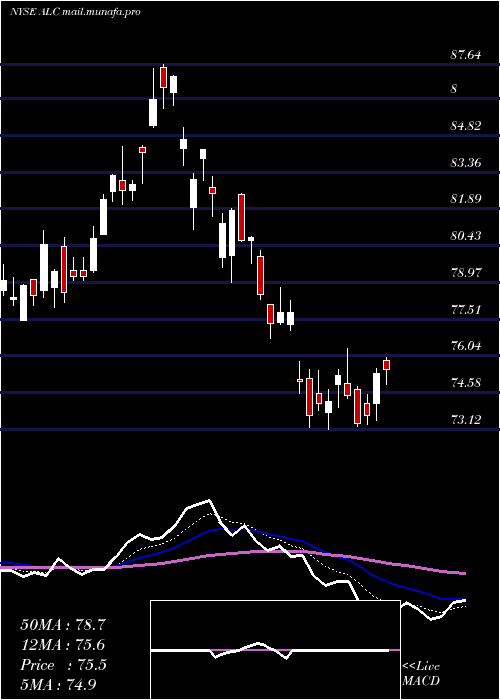The width and height of the screenshot is (500, 700).
Task: Click the 73.12 price level label
Action: point(467,419)
